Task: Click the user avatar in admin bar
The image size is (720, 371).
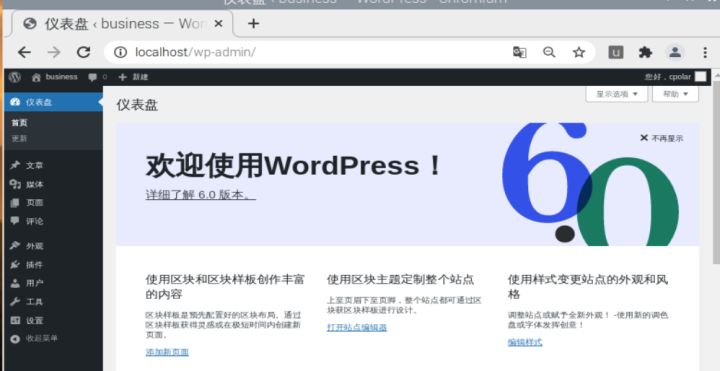Action: (700, 77)
